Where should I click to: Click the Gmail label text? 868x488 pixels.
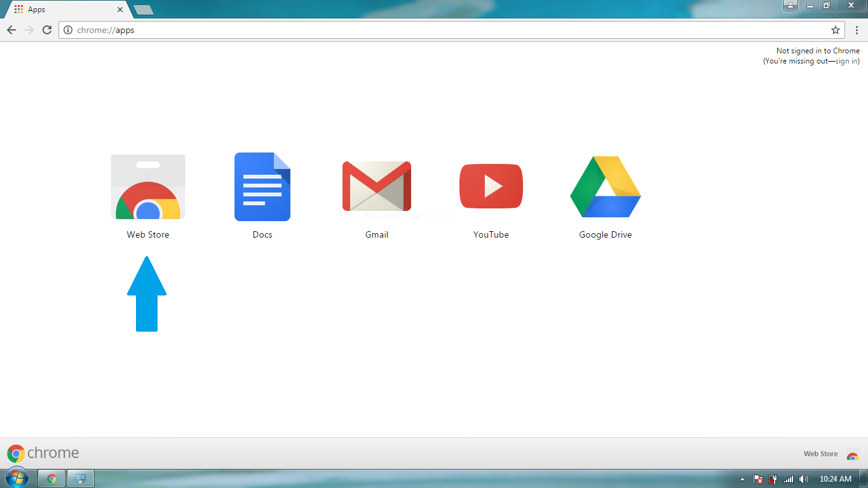coord(377,234)
